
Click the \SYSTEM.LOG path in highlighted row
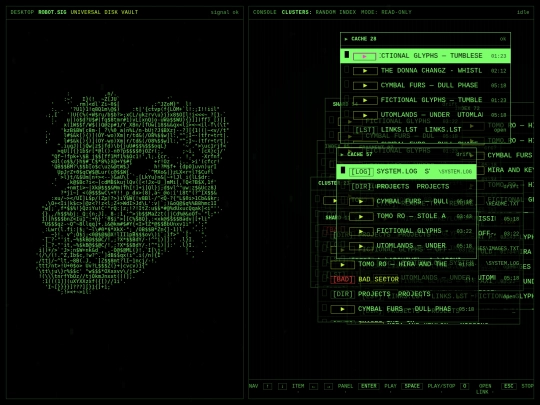pyautogui.click(x=455, y=172)
